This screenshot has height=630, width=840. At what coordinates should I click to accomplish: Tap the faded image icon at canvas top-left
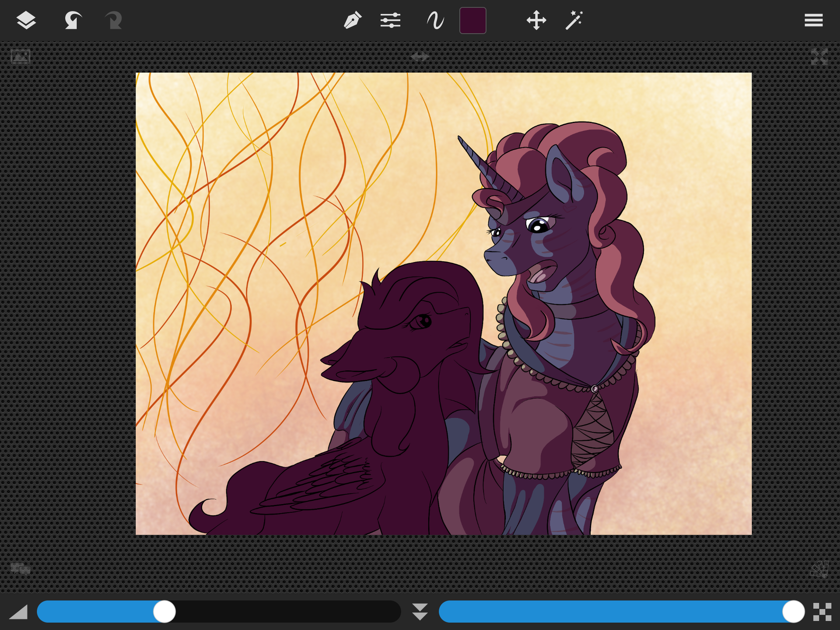(x=21, y=57)
